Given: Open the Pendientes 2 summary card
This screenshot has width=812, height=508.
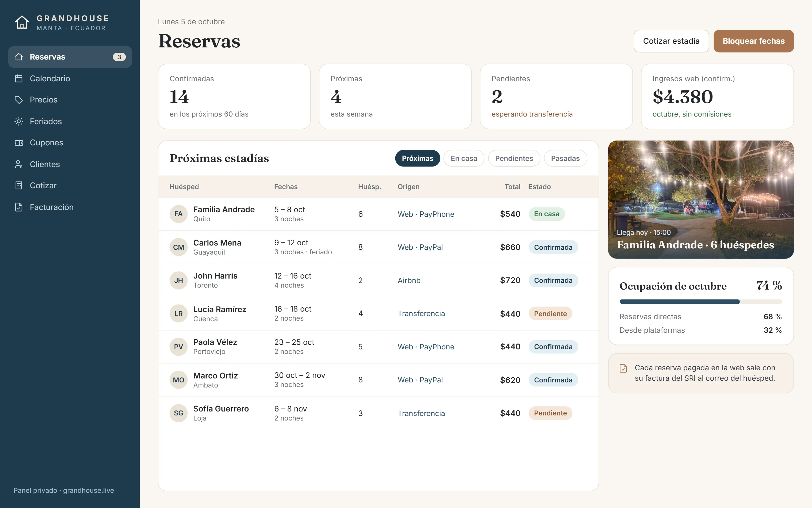Looking at the screenshot, I should pyautogui.click(x=556, y=97).
